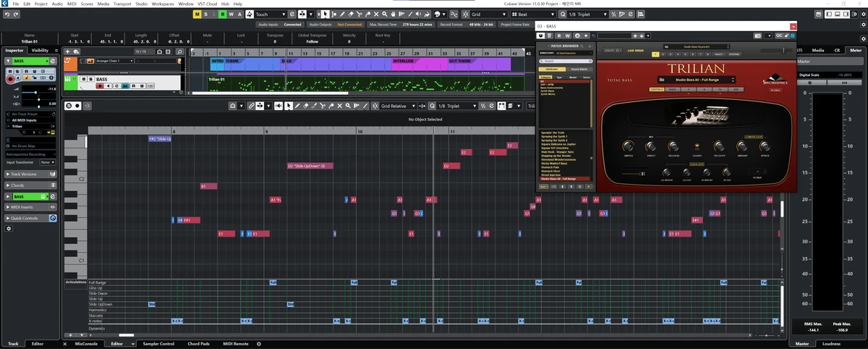Toggle record enable on BASS track in Inspector
The image size is (868, 349).
(x=10, y=79)
